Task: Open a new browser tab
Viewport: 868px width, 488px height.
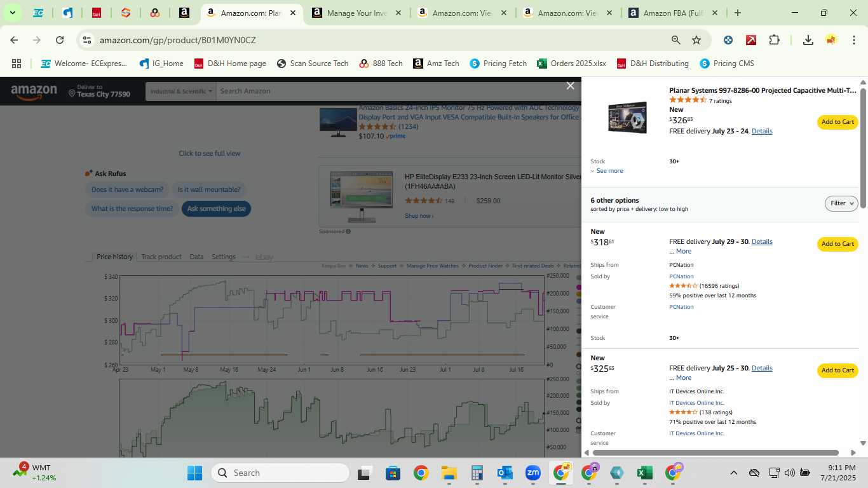Action: point(737,13)
